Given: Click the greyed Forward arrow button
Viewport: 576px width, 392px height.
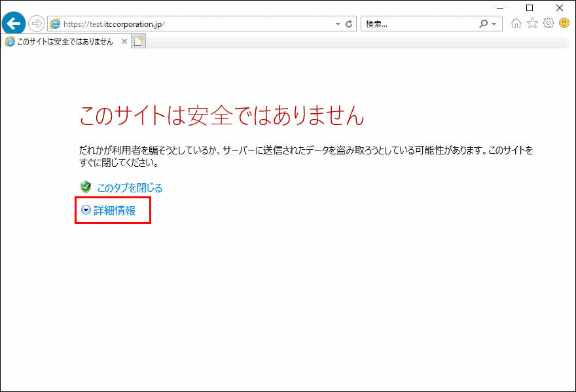Looking at the screenshot, I should [37, 24].
